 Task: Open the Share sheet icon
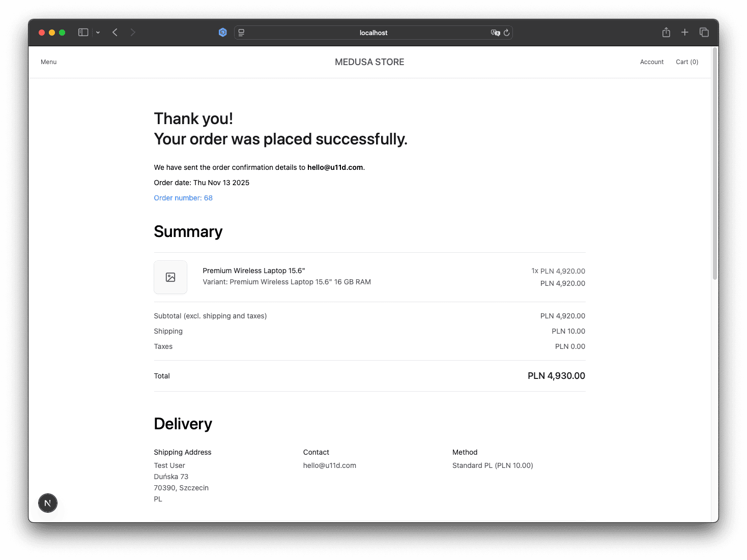(x=666, y=33)
